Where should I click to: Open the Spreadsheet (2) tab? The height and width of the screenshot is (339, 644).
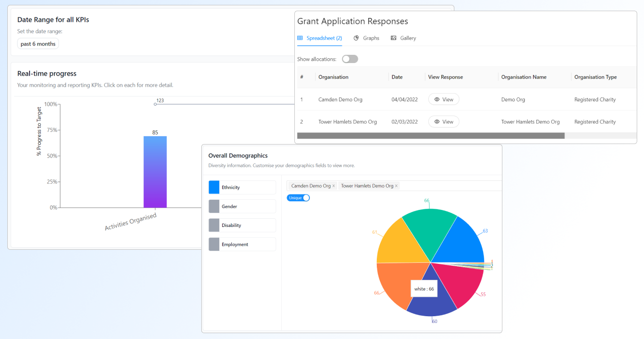click(x=320, y=38)
